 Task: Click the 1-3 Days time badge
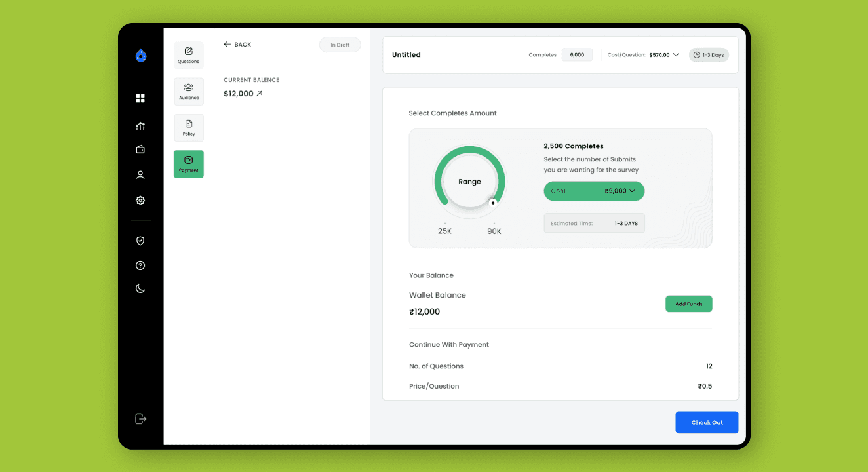709,55
